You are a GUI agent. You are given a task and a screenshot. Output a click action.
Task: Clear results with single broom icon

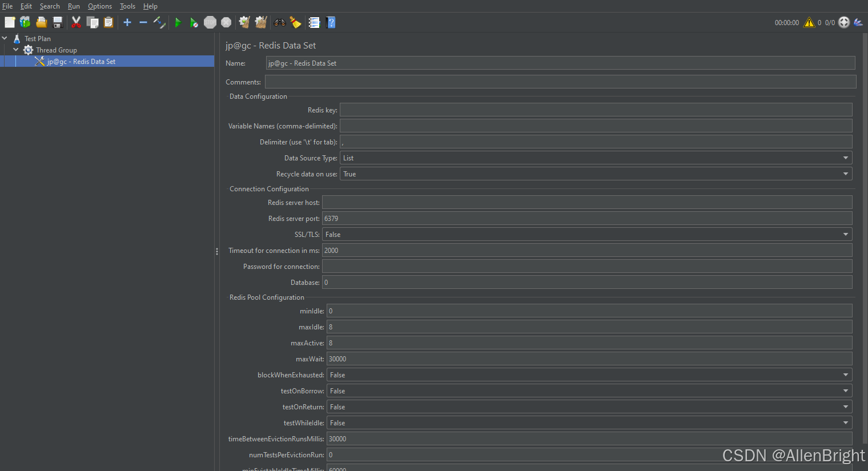click(244, 22)
